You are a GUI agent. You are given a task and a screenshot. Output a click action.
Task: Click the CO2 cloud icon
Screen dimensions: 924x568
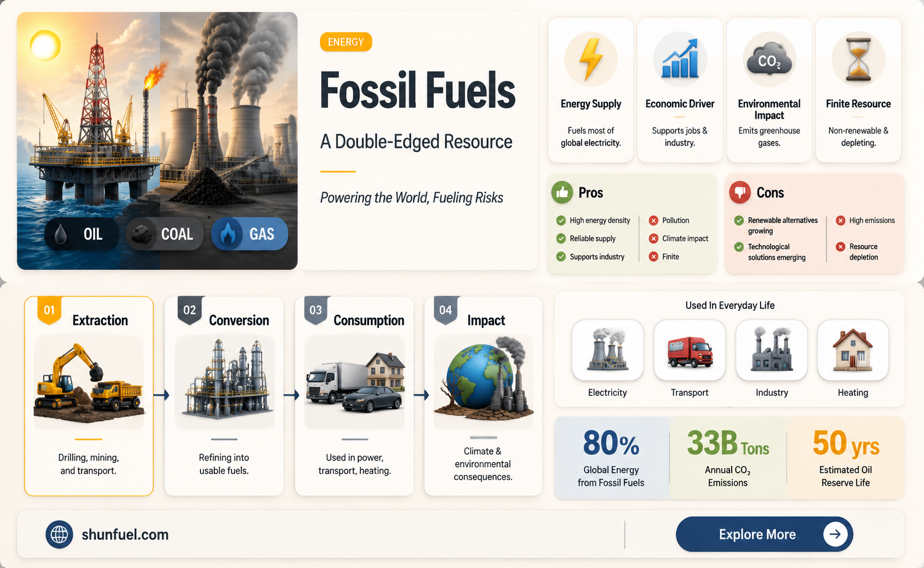pyautogui.click(x=769, y=59)
